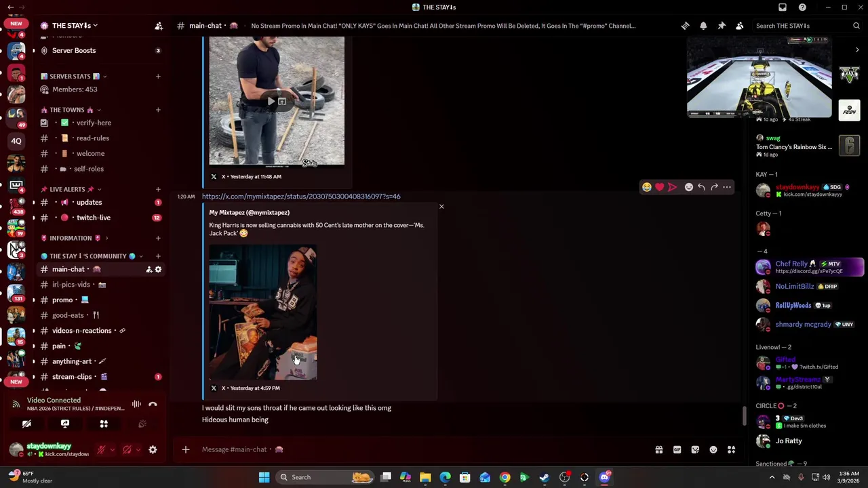This screenshot has width=868, height=488.
Task: Open microphone input options dropdown arrow
Action: (112, 449)
